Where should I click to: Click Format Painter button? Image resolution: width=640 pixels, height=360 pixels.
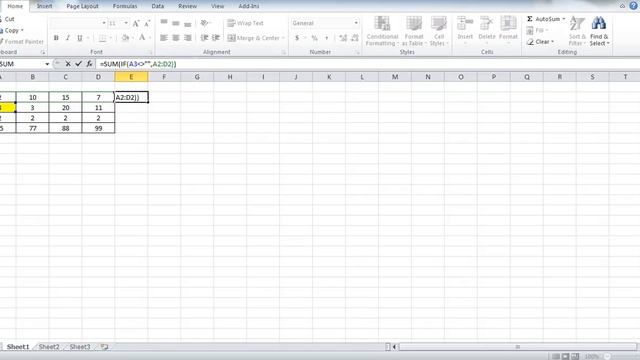[x=21, y=42]
